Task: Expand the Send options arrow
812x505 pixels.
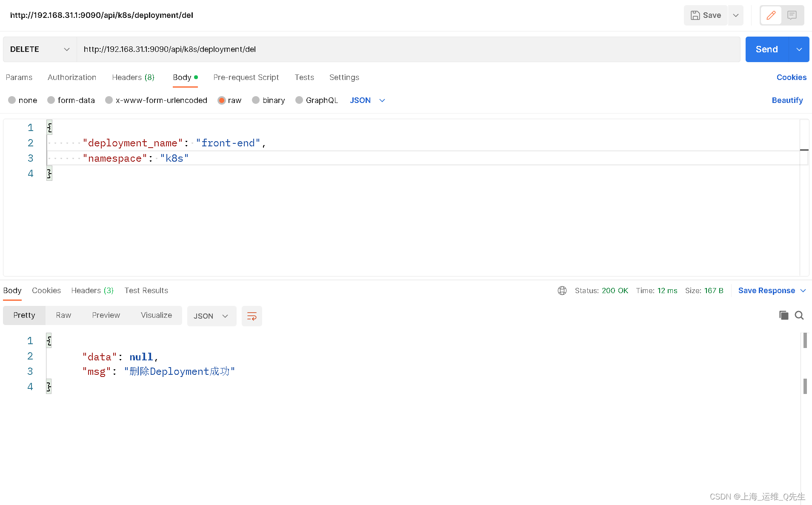Action: pyautogui.click(x=799, y=49)
